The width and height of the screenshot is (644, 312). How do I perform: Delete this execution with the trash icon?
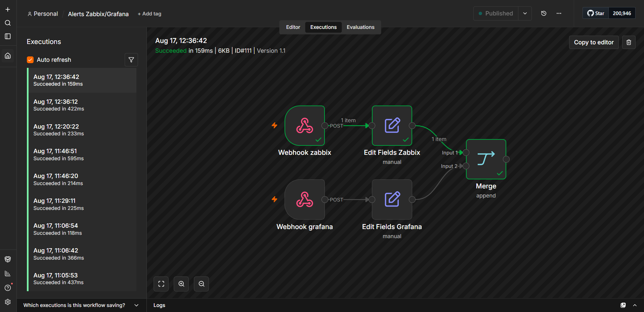(629, 42)
